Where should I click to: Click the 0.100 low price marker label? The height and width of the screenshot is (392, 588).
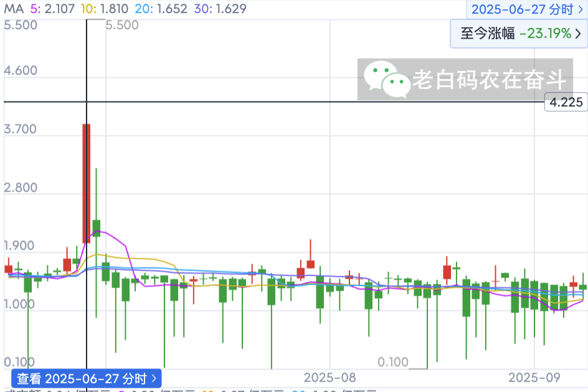click(392, 362)
